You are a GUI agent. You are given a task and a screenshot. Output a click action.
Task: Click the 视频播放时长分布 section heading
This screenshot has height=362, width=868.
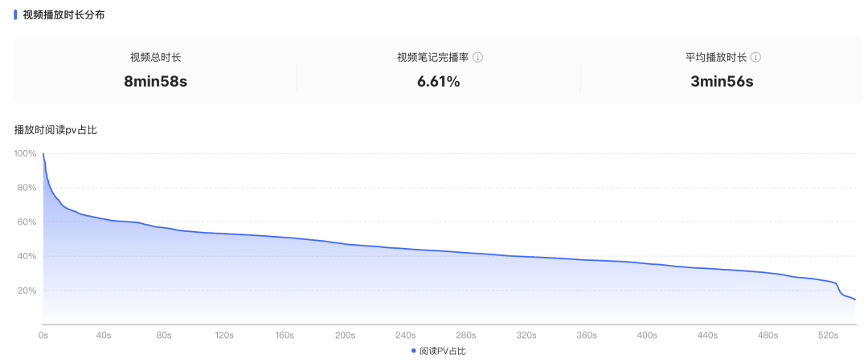[x=63, y=14]
